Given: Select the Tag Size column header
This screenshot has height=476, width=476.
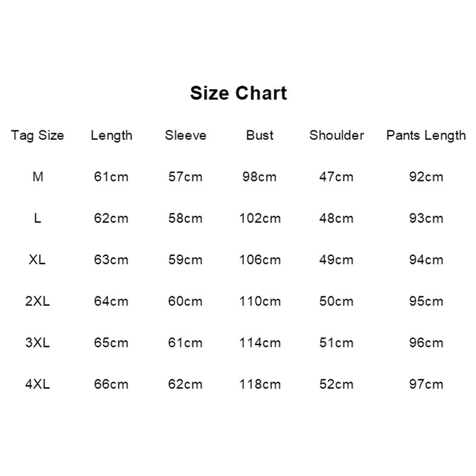Looking at the screenshot, I should 37,136.
